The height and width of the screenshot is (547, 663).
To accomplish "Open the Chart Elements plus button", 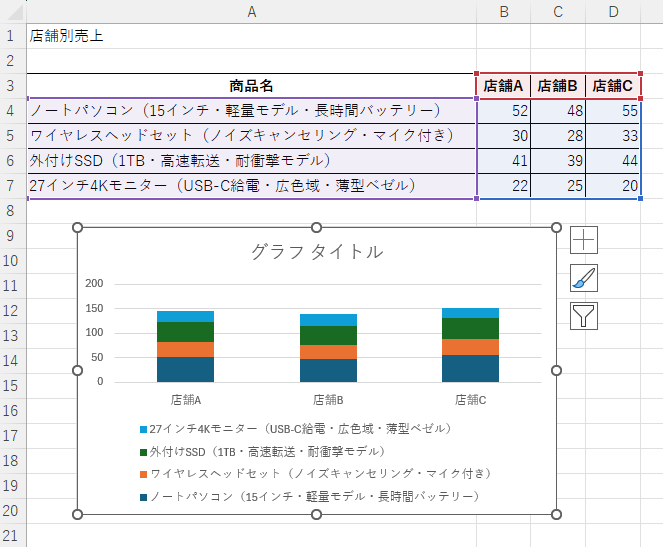I will point(584,240).
